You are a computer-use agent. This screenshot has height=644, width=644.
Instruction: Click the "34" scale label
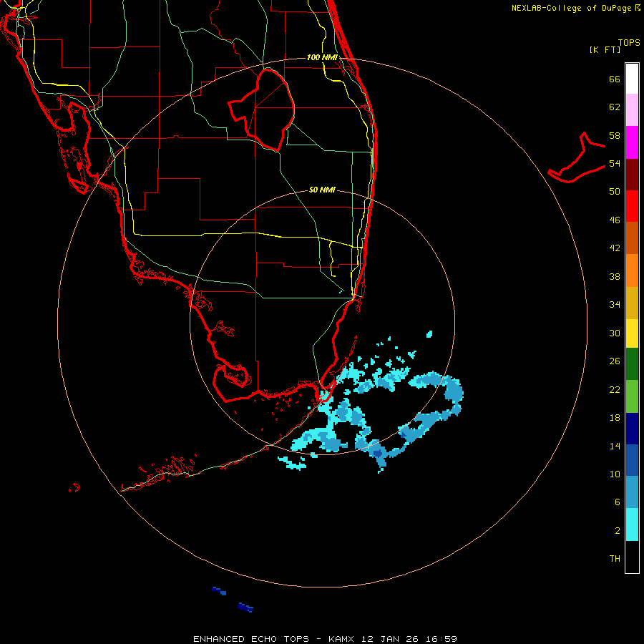click(x=615, y=305)
